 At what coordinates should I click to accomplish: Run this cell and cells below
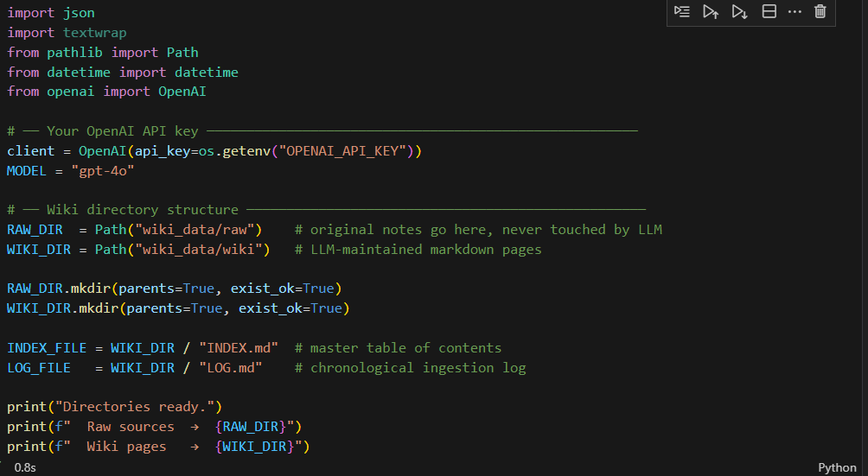click(739, 11)
